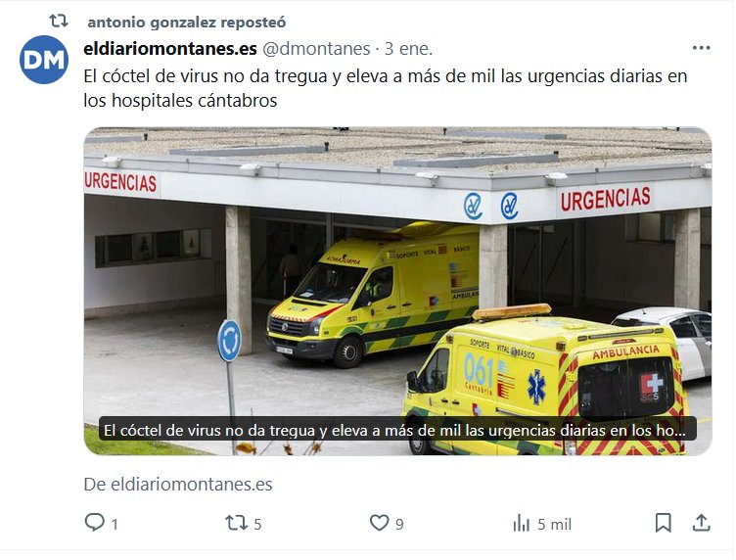This screenshot has width=736, height=560.
Task: Open the three-dots more options menu
Action: pyautogui.click(x=702, y=48)
